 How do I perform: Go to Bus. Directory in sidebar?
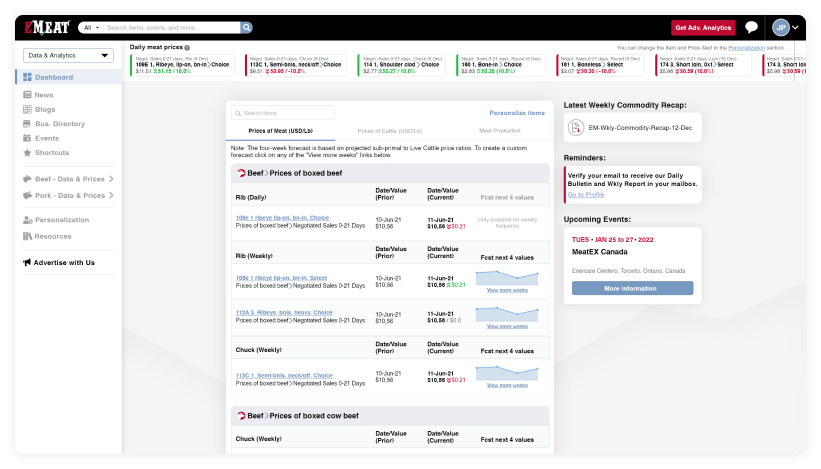[x=59, y=124]
